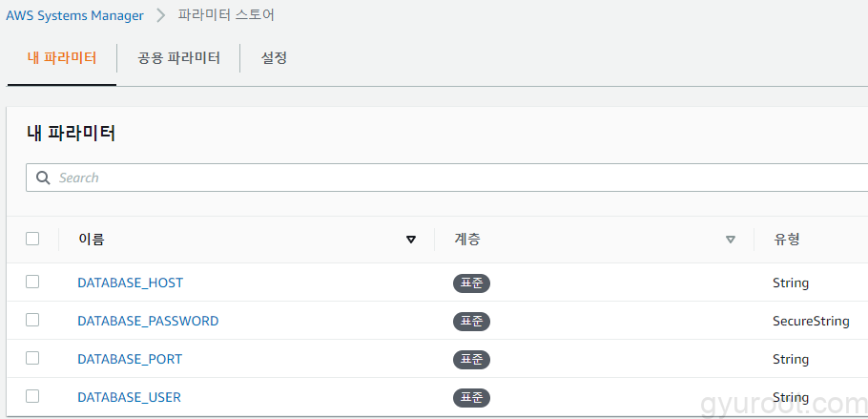The height and width of the screenshot is (419, 868).
Task: Click the standard tier badge for DATABASE_HOST
Action: 471,283
